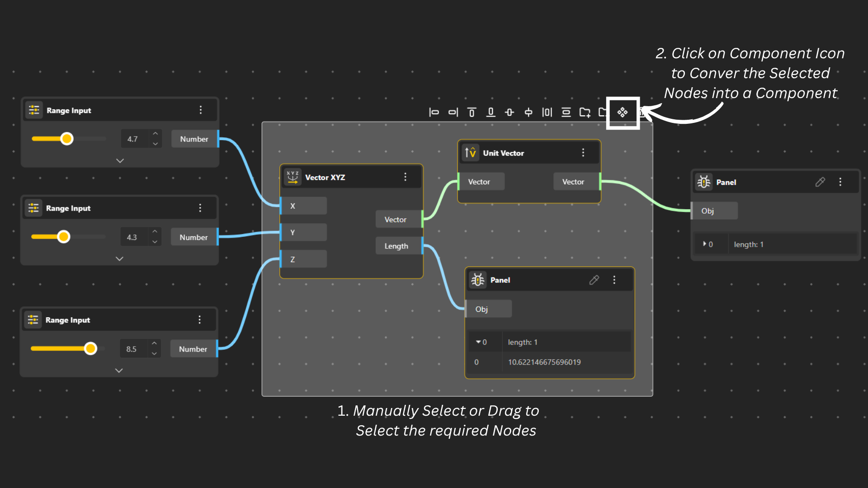Click the align right edges icon
The image size is (868, 488).
(x=453, y=113)
